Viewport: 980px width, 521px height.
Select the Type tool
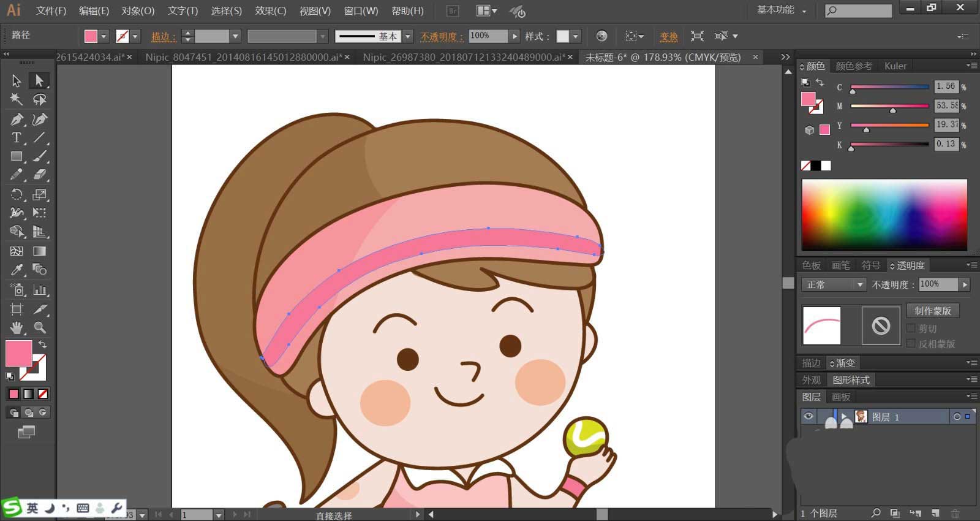[17, 138]
